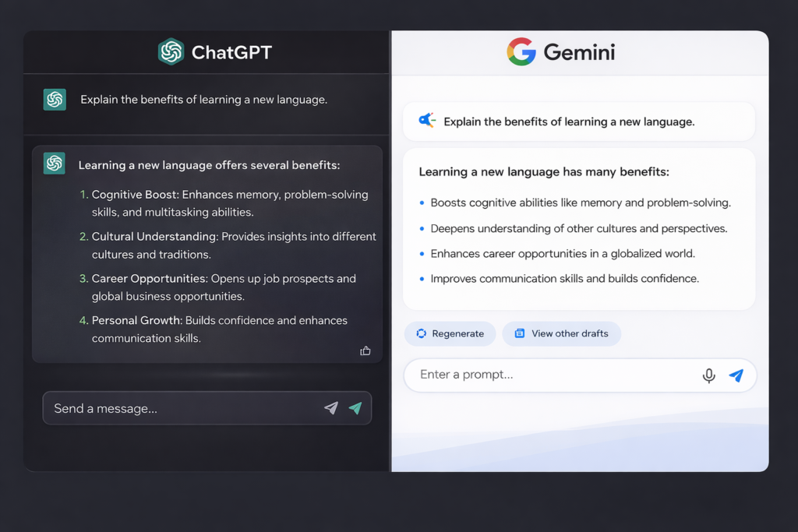Open View other drafts in Gemini
798x532 pixels.
pos(562,333)
